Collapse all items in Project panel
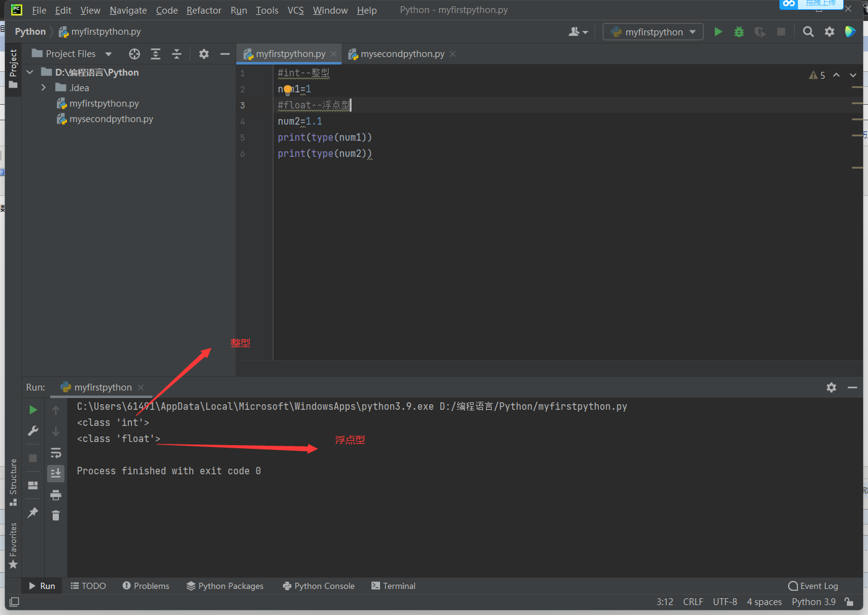 pyautogui.click(x=177, y=54)
